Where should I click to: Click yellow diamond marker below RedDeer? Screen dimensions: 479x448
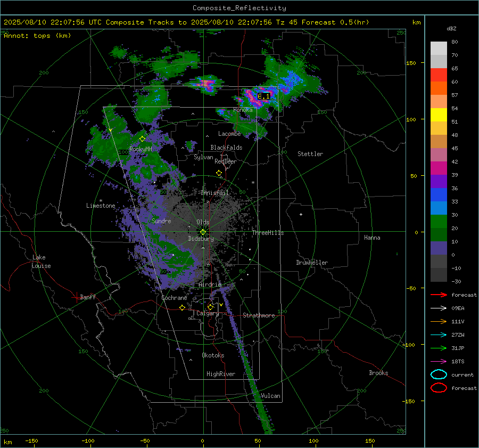[x=219, y=173]
